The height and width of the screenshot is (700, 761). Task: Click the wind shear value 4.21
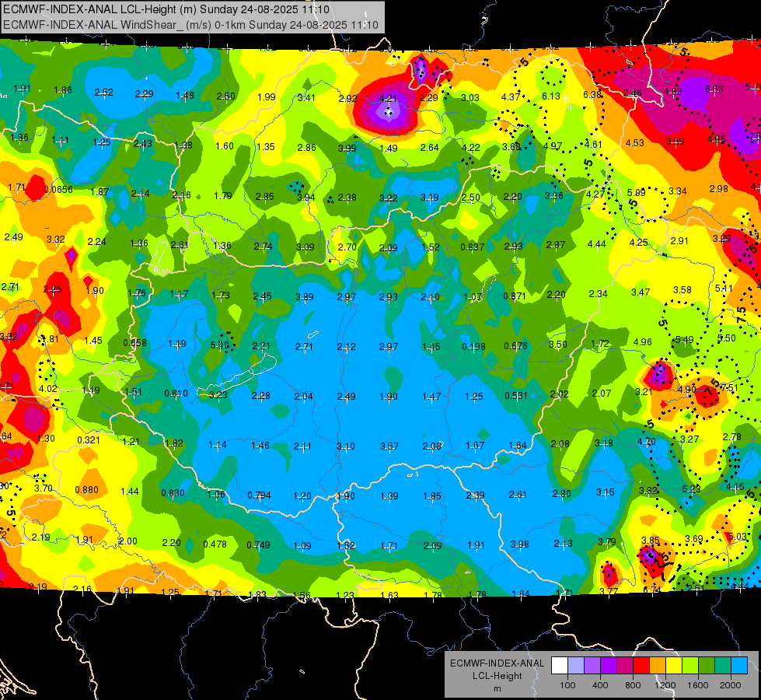pyautogui.click(x=388, y=98)
